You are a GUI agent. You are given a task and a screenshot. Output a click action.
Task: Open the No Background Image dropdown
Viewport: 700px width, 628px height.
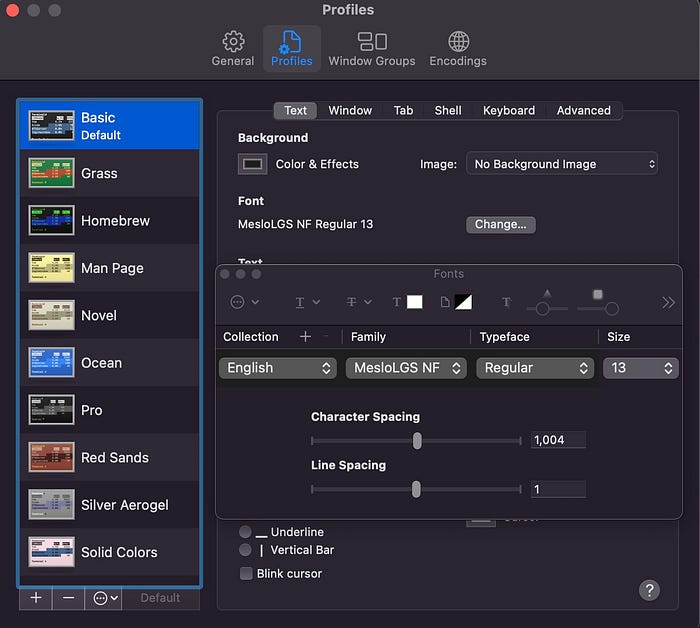pos(562,164)
